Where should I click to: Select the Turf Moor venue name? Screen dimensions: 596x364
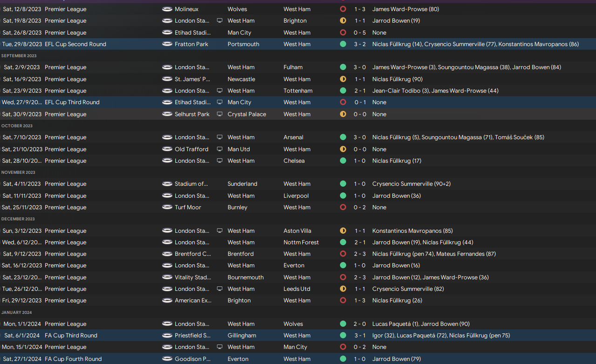(x=188, y=208)
